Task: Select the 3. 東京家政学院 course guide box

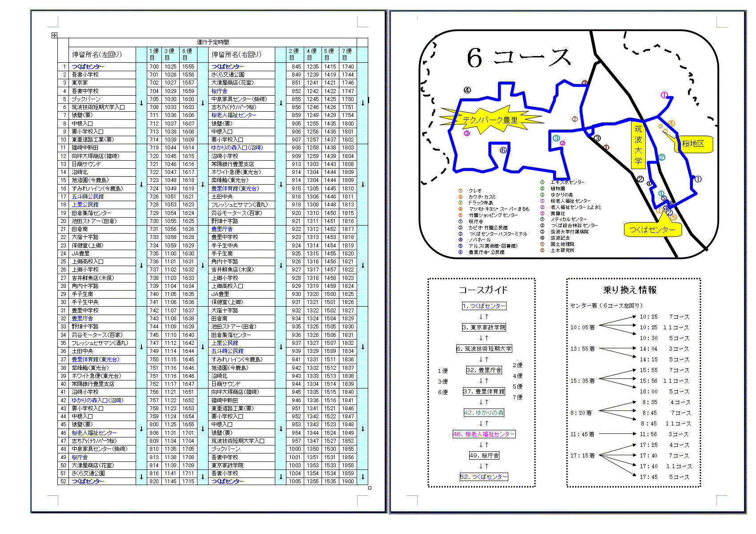Action: (484, 327)
